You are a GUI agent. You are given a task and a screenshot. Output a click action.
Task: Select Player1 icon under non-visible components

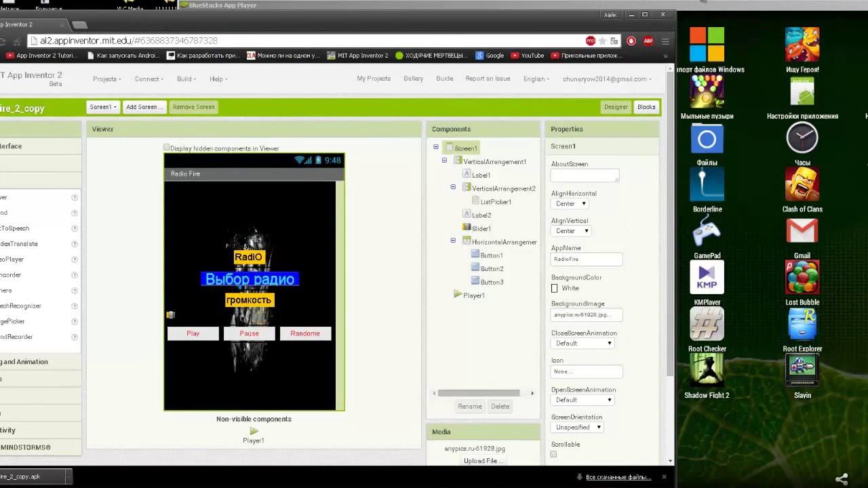[254, 431]
